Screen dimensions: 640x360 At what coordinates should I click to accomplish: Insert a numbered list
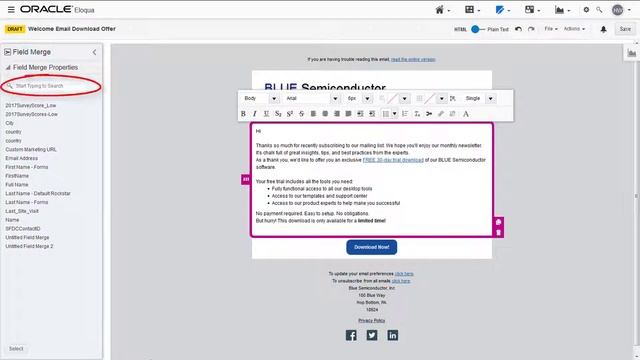[405, 114]
